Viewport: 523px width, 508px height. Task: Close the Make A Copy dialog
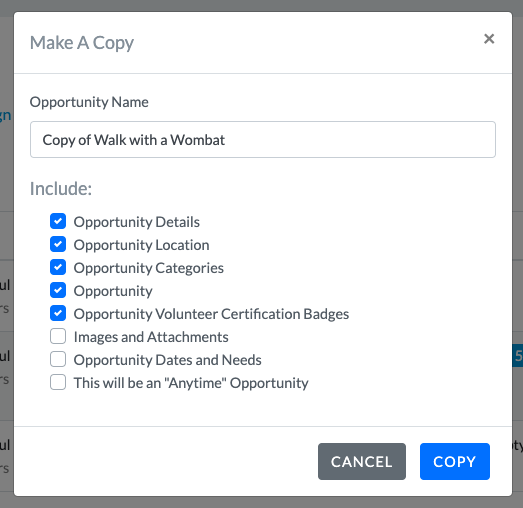[x=489, y=39]
